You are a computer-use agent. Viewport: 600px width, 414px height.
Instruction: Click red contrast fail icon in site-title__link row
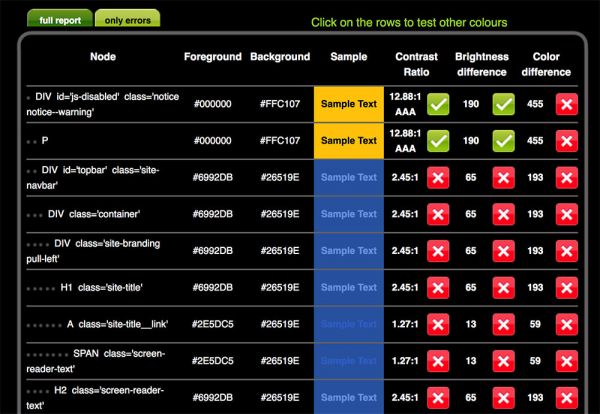coord(438,324)
